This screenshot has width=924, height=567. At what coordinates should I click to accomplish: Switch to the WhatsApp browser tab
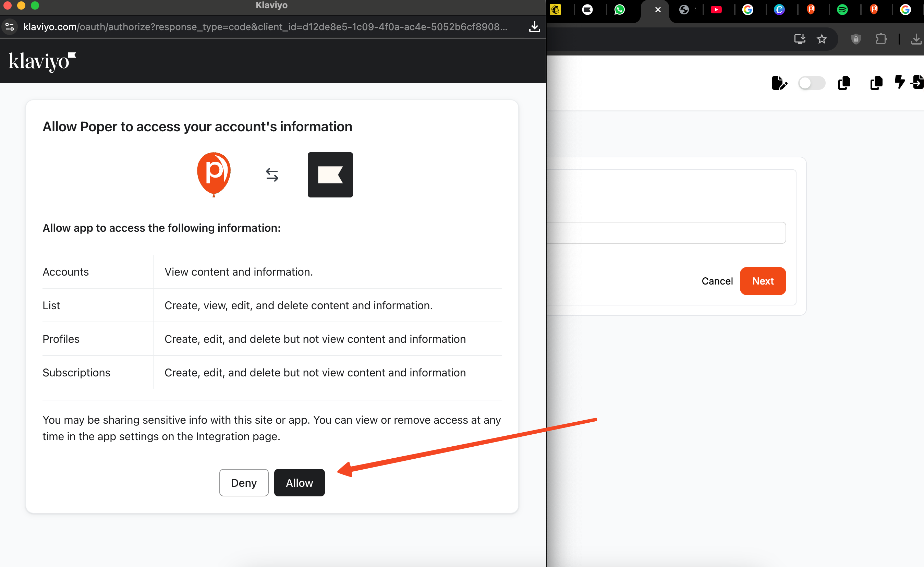pyautogui.click(x=620, y=10)
